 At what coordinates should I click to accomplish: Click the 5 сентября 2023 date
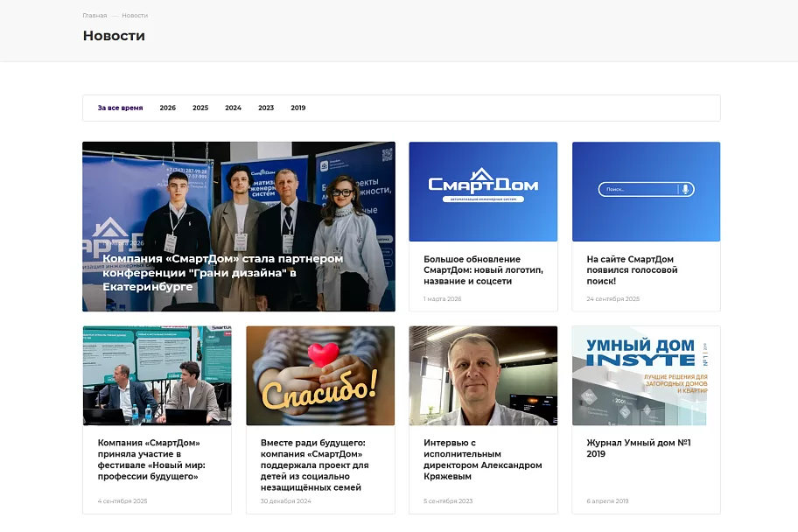pos(448,501)
